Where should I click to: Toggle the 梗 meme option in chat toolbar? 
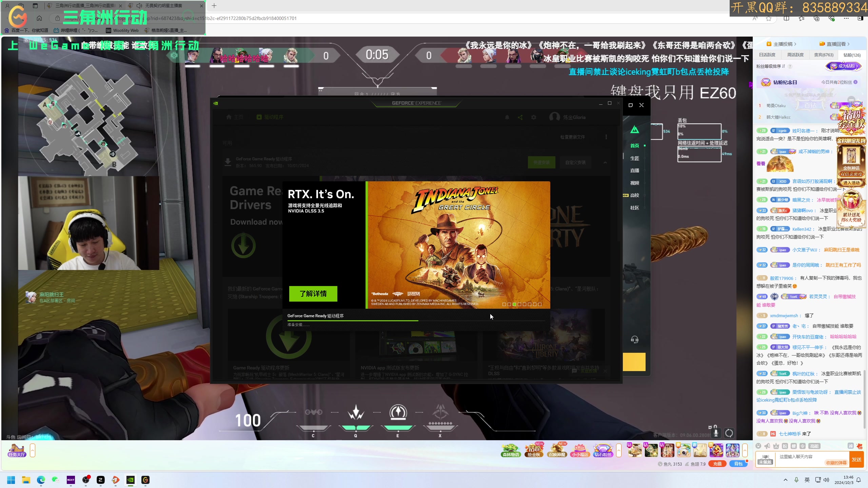tap(793, 446)
